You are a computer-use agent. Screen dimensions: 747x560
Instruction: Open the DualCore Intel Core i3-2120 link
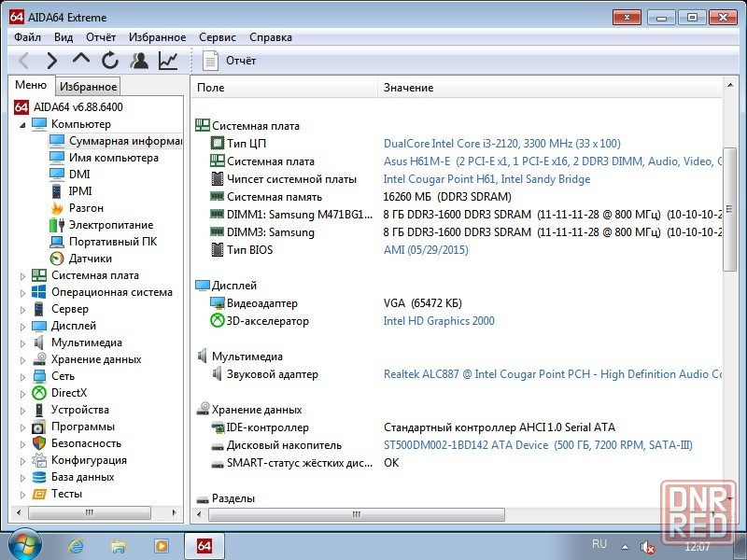(x=502, y=144)
